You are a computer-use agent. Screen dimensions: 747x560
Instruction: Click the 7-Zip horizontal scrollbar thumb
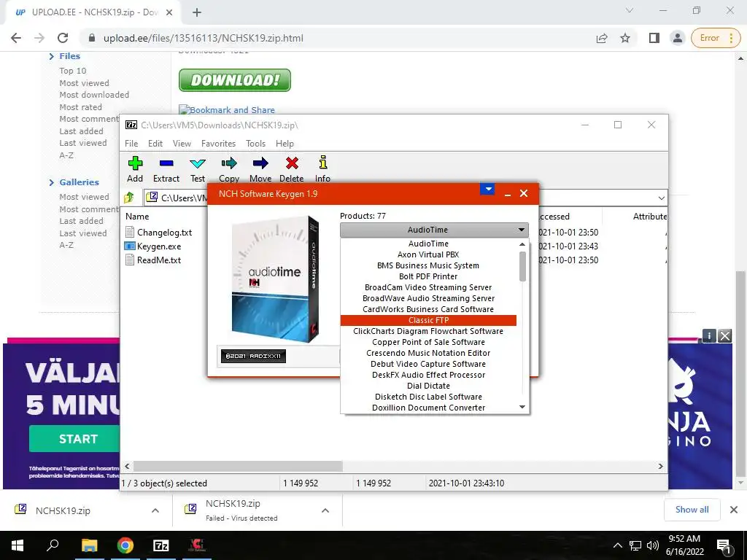(238, 466)
